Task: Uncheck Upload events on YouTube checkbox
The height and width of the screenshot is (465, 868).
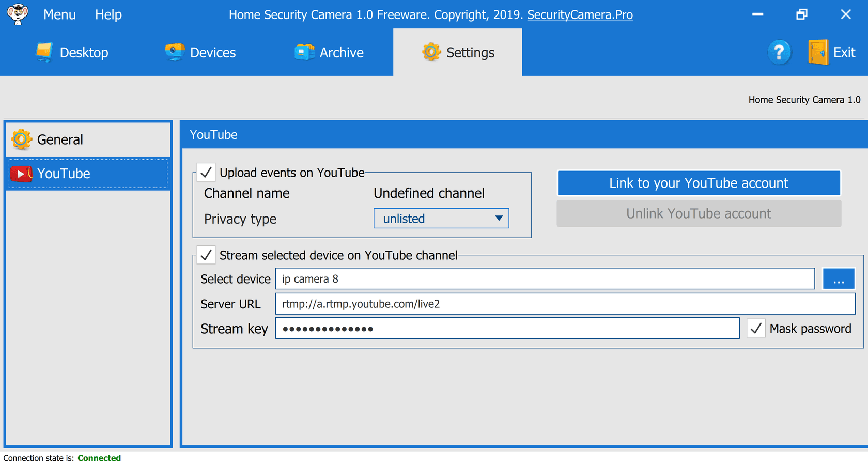Action: click(206, 173)
